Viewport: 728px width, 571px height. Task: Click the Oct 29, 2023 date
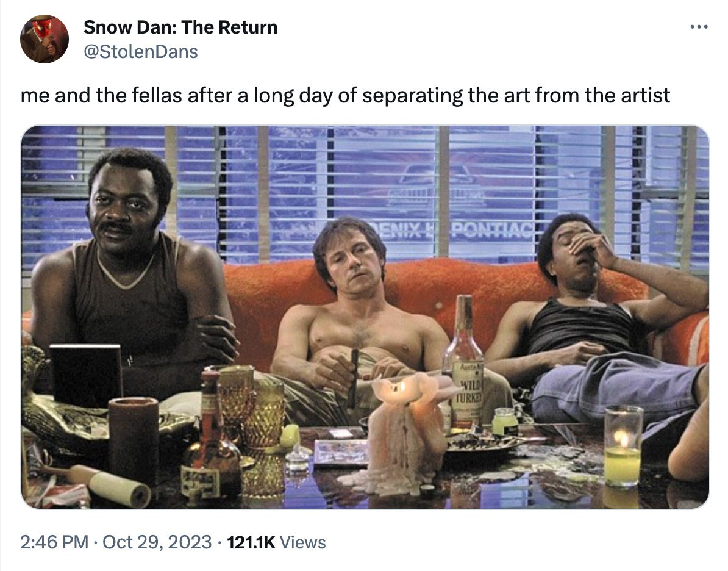click(x=157, y=542)
